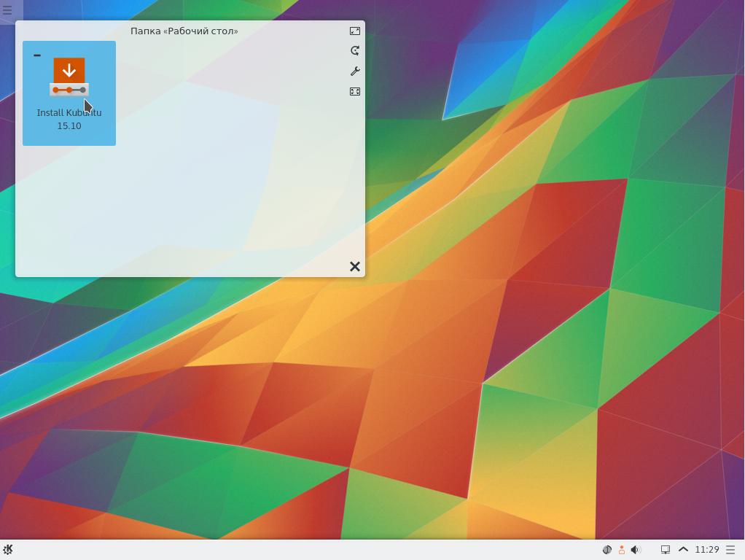Viewport: 745px width, 560px height.
Task: Click the monitor icon in system tray
Action: coord(666,550)
